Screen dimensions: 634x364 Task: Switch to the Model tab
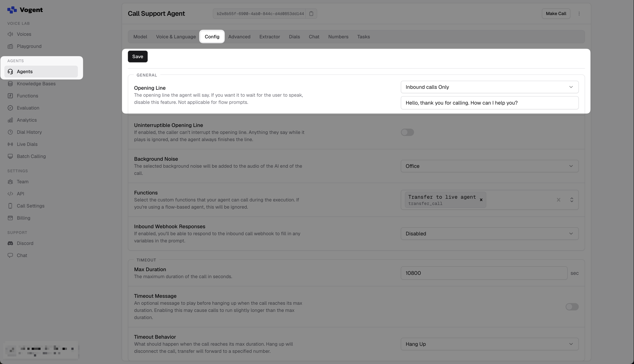[140, 37]
